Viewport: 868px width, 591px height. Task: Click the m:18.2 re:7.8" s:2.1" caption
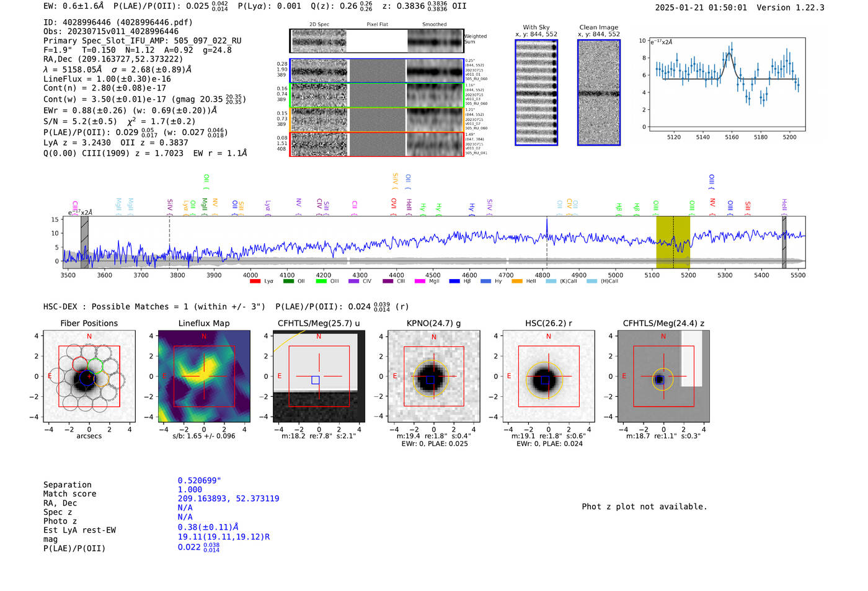(x=319, y=436)
